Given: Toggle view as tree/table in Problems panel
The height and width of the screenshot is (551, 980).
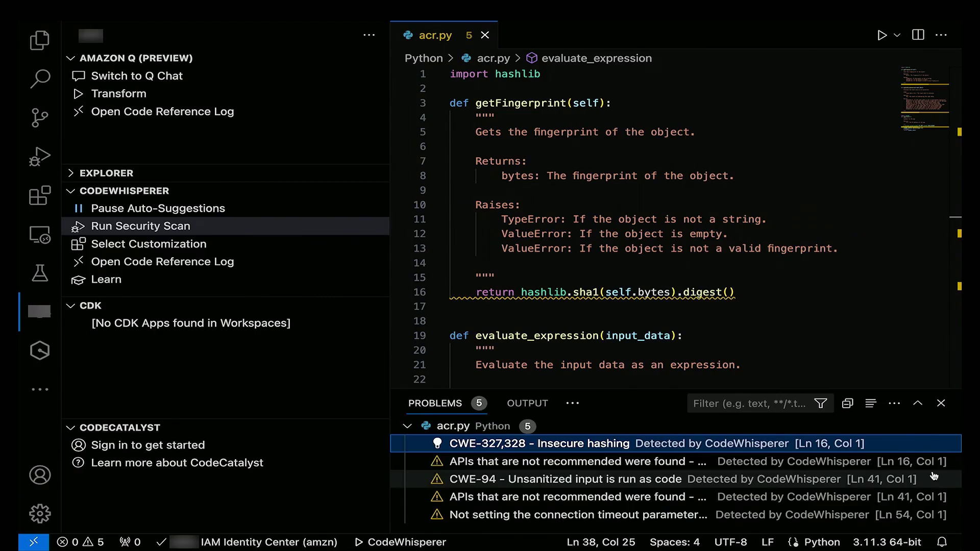Looking at the screenshot, I should pos(871,404).
